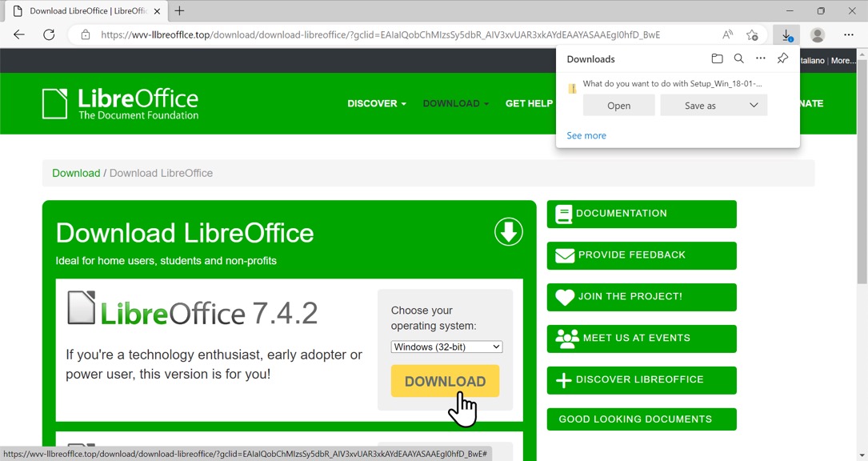Toggle the browser Downloads toolbar button
868x461 pixels.
(786, 35)
